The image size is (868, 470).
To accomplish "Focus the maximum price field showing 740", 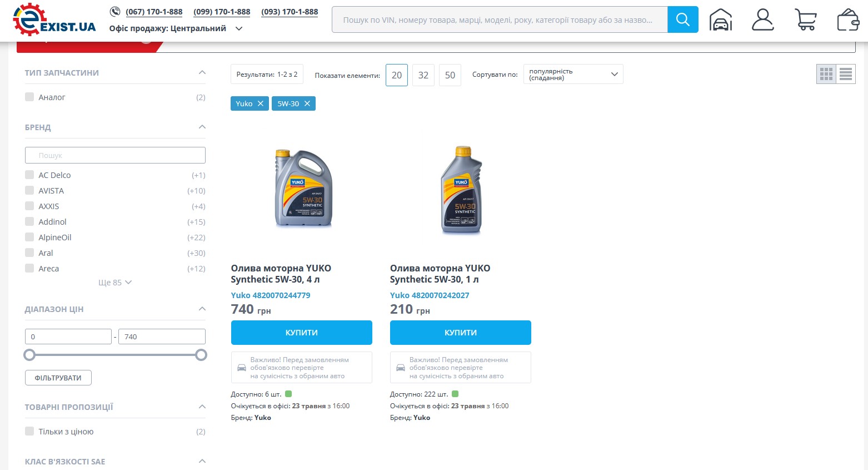I will (x=162, y=337).
